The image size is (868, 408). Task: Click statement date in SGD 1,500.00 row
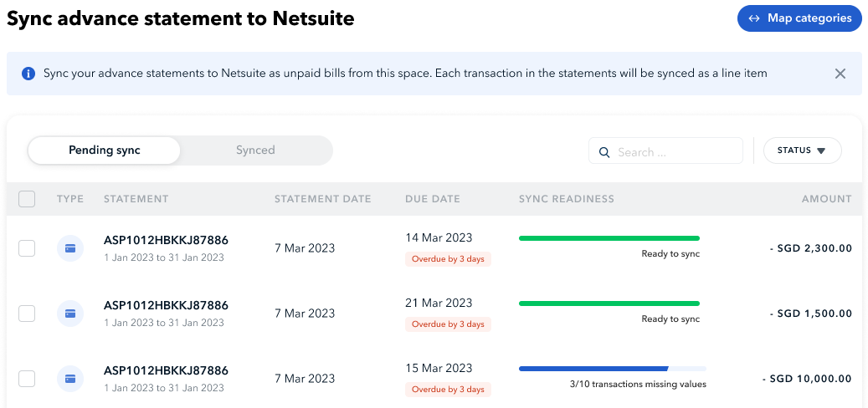305,314
